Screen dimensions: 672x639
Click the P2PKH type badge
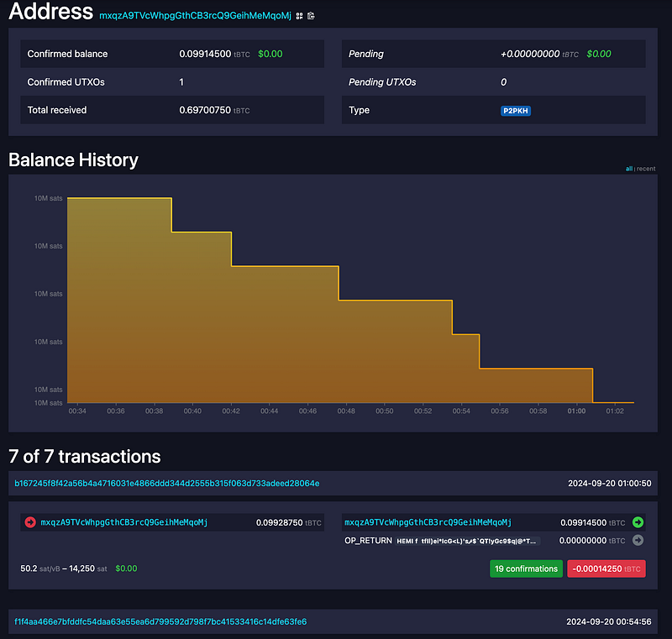516,111
